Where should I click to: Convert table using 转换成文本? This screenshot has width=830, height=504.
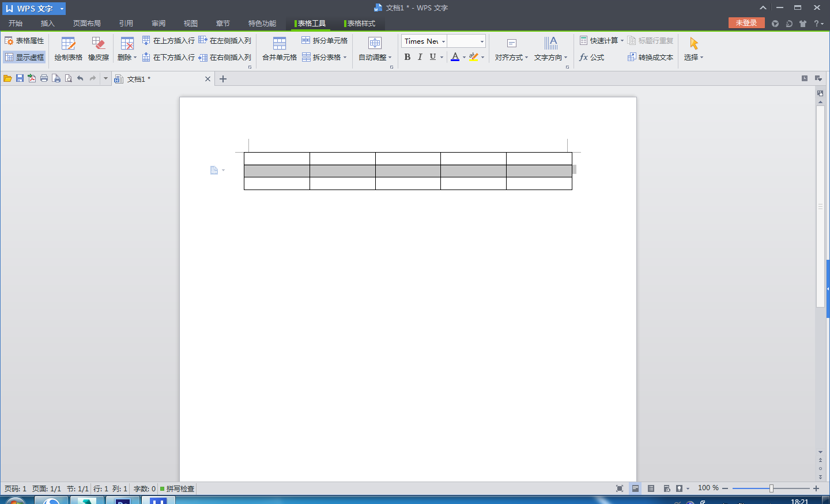[650, 57]
